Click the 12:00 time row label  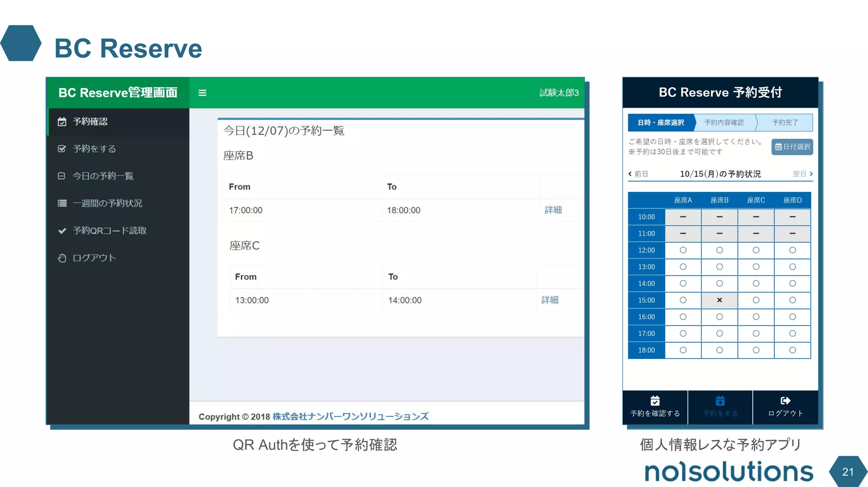pos(646,250)
